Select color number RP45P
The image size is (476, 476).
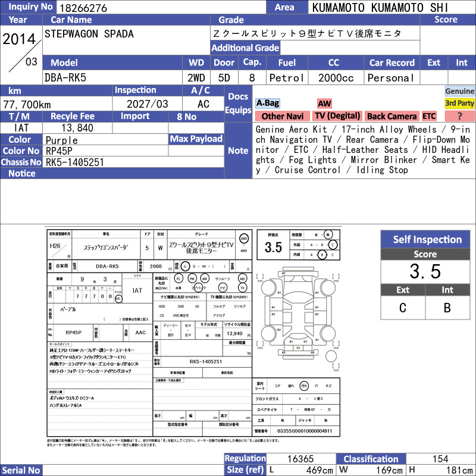59,151
